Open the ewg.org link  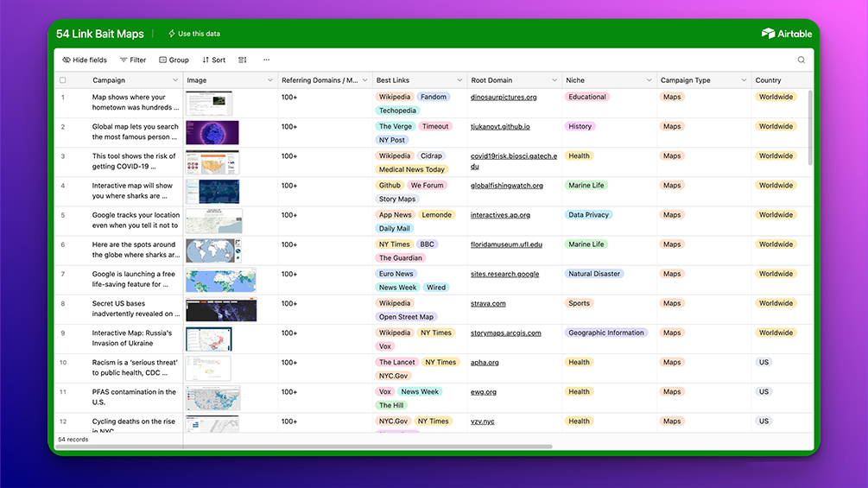(484, 392)
